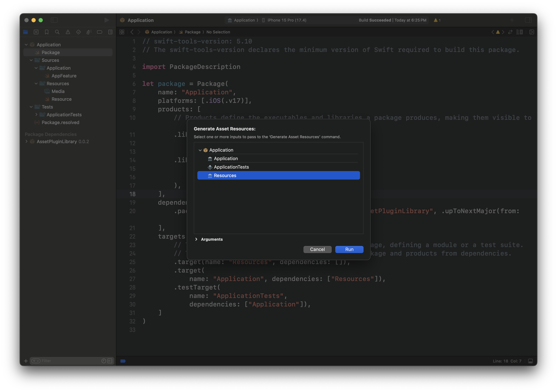Image resolution: width=557 pixels, height=392 pixels.
Task: Open the Issue navigator warning icon
Action: point(68,32)
